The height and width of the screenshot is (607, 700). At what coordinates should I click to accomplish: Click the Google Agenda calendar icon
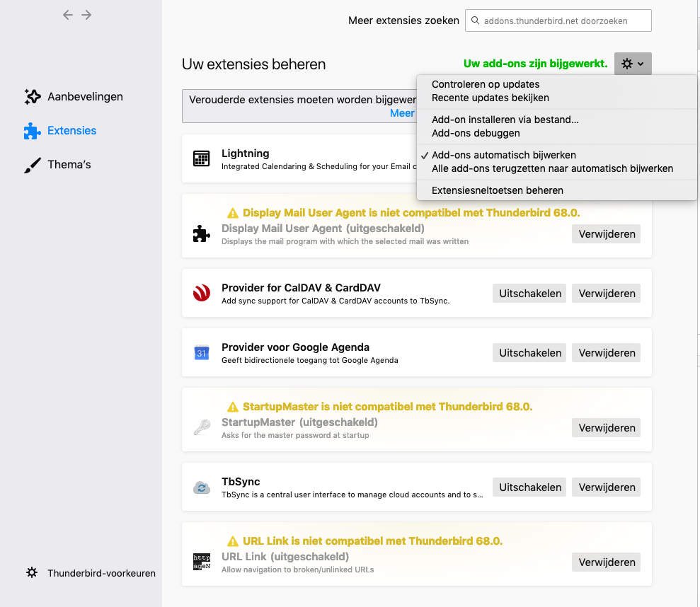coord(201,352)
